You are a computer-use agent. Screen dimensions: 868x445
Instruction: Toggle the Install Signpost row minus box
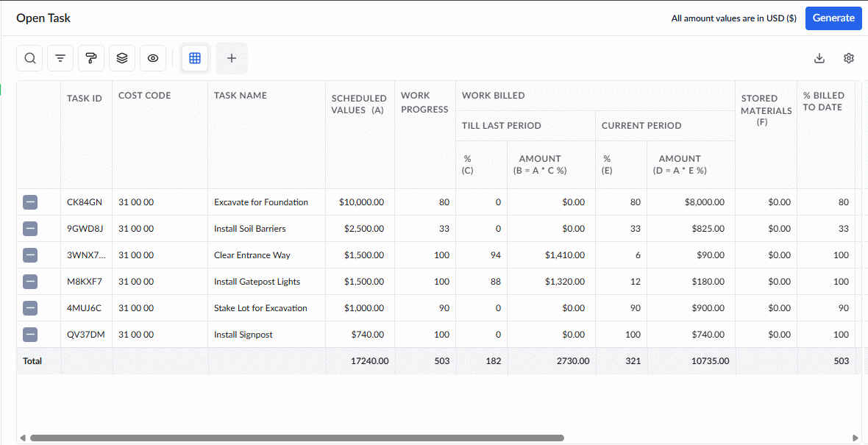point(30,335)
